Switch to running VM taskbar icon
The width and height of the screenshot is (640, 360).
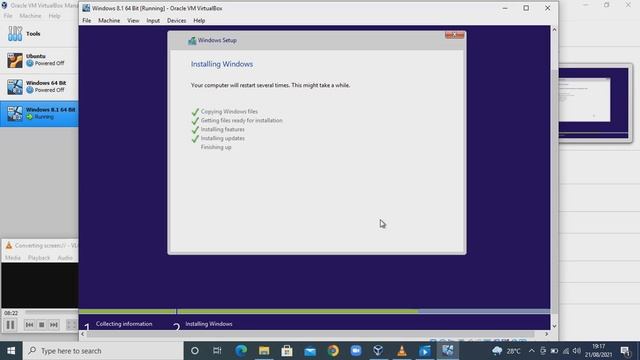pyautogui.click(x=448, y=351)
